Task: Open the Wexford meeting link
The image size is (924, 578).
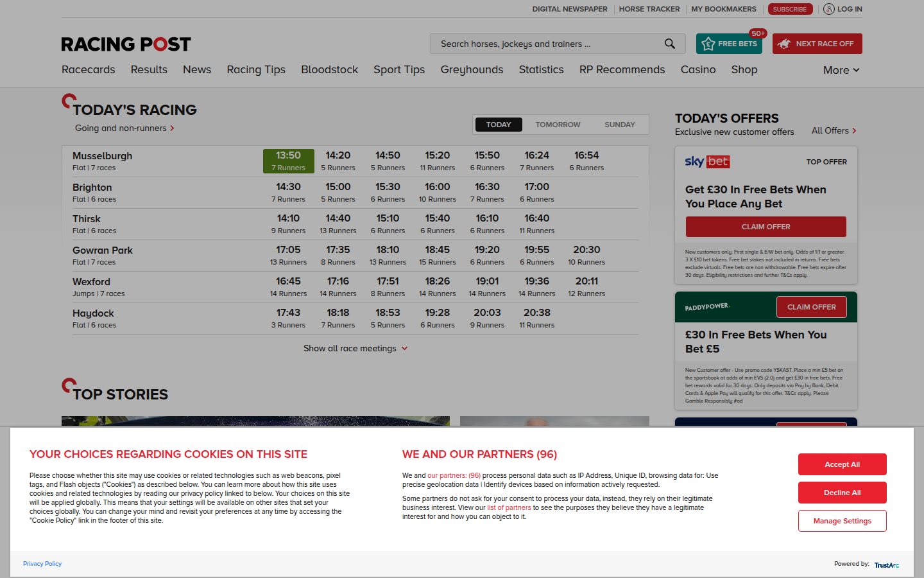Action: click(x=91, y=282)
